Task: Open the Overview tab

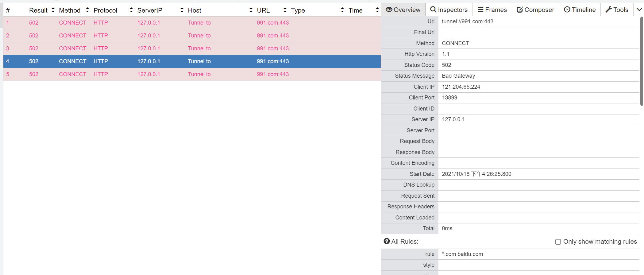Action: pyautogui.click(x=403, y=10)
